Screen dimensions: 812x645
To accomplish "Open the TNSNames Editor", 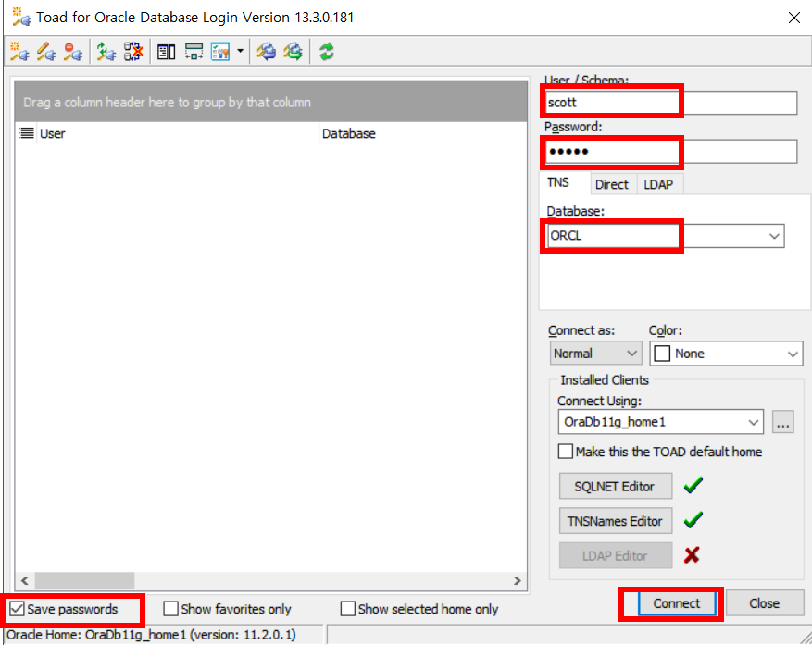I will coord(615,521).
